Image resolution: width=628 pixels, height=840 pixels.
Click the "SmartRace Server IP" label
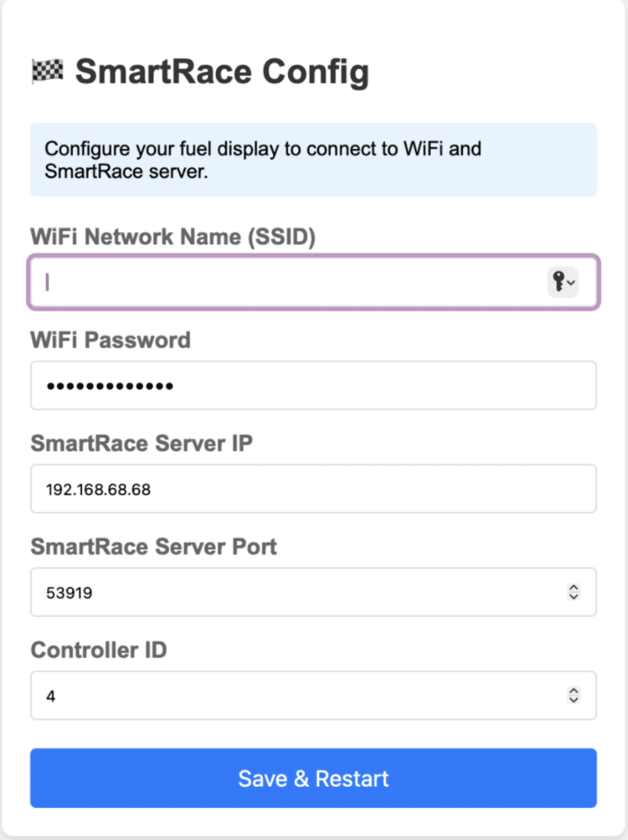point(141,443)
